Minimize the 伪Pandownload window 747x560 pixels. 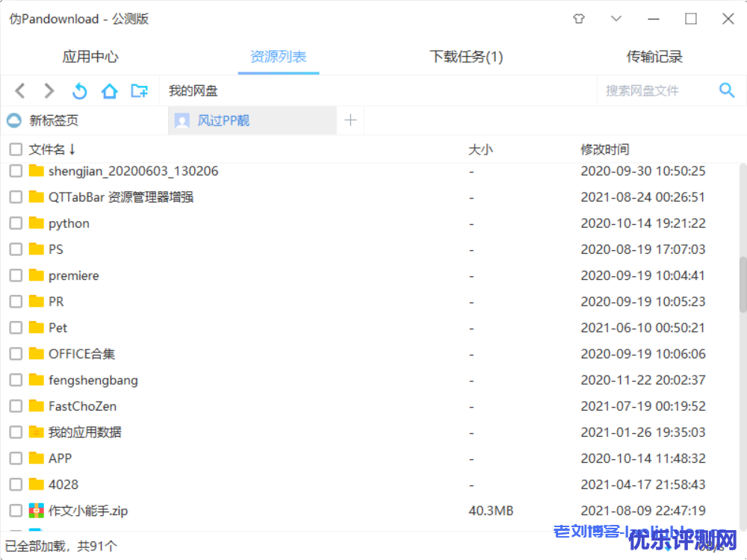click(654, 19)
